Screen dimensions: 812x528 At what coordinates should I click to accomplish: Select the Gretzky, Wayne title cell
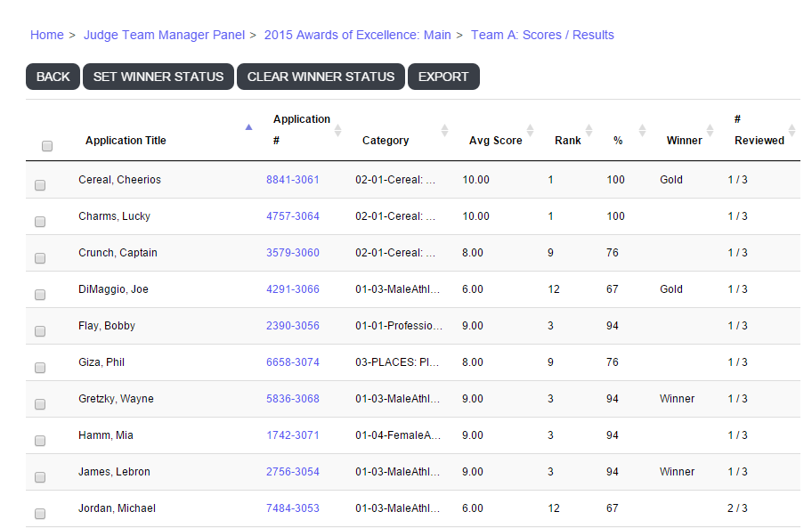[x=116, y=399]
